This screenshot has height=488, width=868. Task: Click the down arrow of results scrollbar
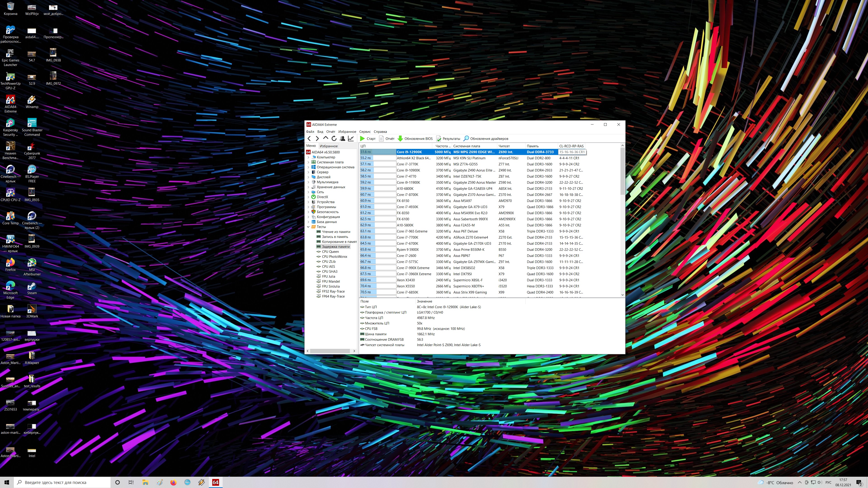[622, 295]
